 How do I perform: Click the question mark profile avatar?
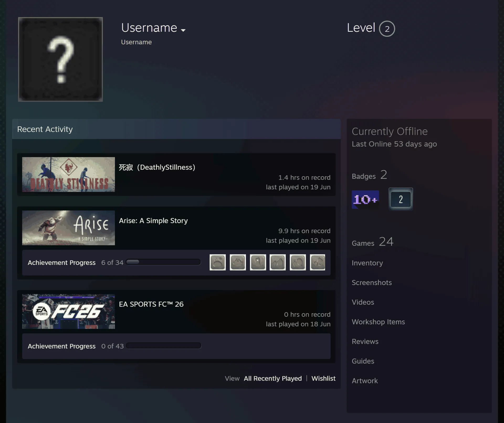[x=60, y=60]
